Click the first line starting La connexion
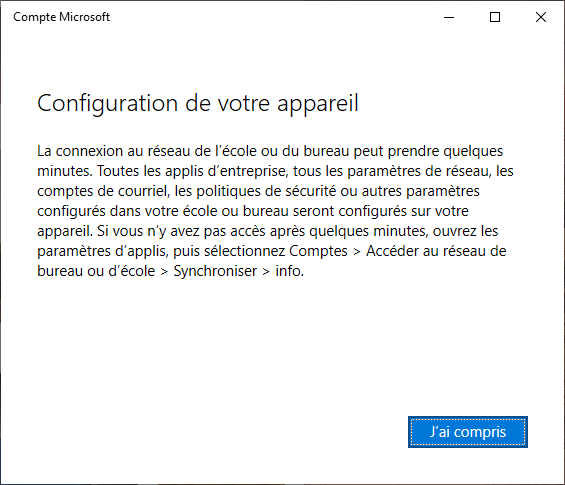 (x=270, y=151)
